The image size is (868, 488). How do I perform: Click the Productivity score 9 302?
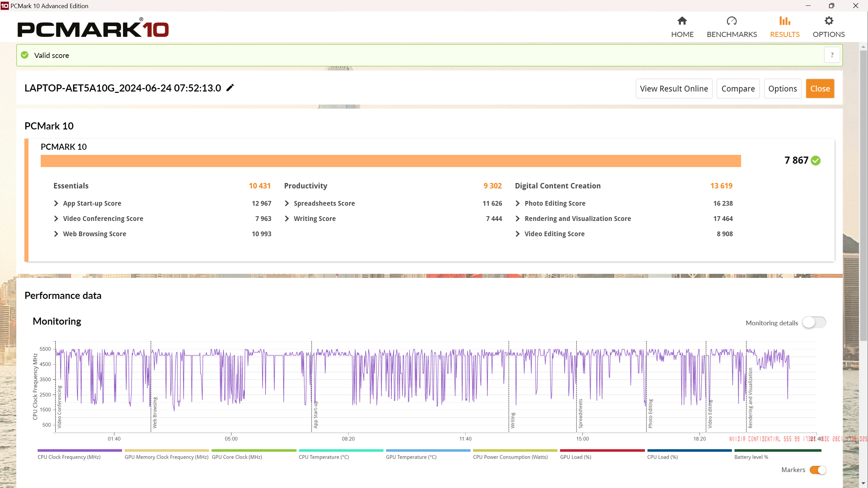pyautogui.click(x=492, y=186)
